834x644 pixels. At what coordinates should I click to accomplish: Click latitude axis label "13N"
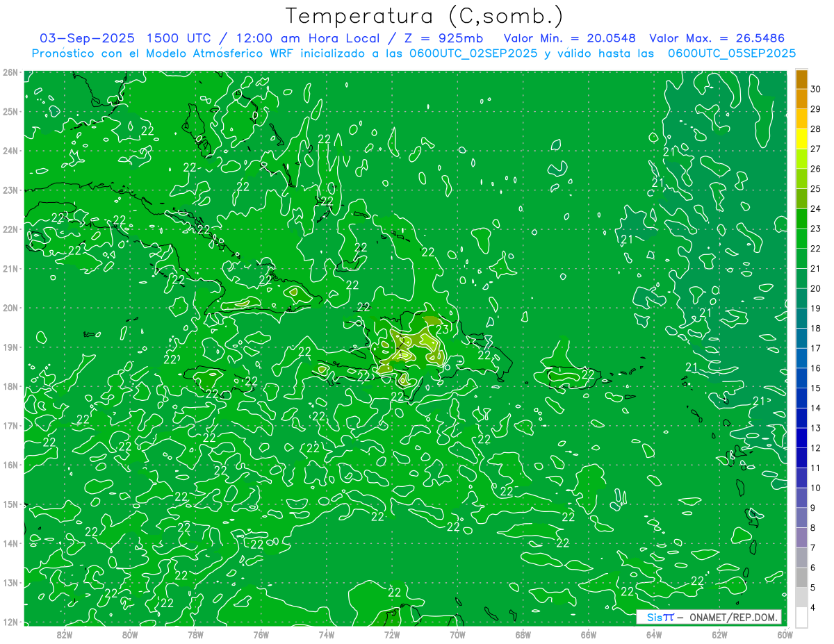10,582
